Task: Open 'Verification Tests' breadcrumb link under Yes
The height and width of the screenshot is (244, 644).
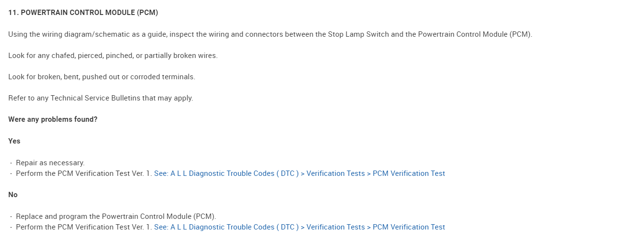Action: click(335, 173)
